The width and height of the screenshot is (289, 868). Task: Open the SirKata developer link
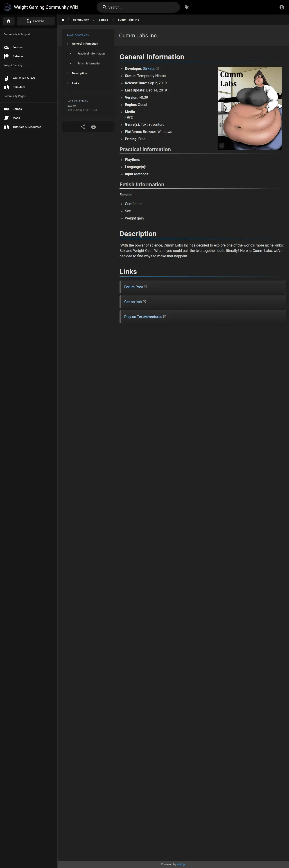(x=149, y=69)
